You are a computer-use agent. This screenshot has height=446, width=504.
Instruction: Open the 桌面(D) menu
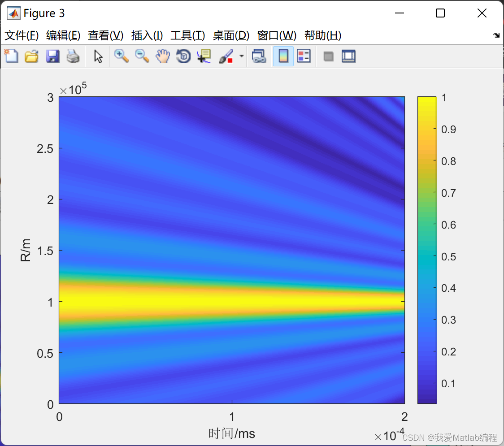click(x=231, y=35)
